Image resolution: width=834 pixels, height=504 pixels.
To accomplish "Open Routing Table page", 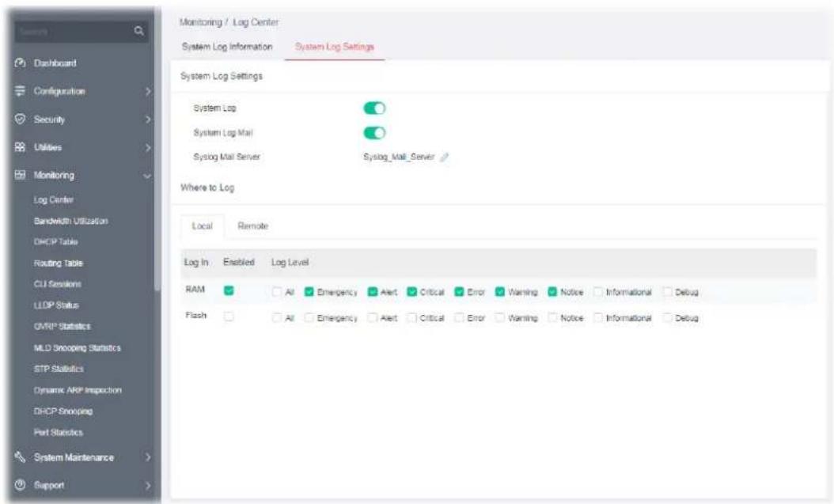I will pos(59,263).
